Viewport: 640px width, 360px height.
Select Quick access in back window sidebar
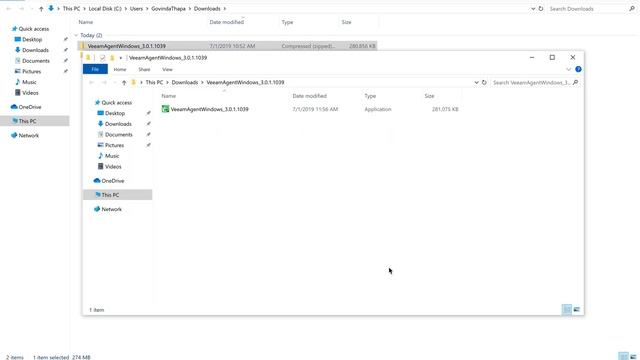(x=33, y=29)
